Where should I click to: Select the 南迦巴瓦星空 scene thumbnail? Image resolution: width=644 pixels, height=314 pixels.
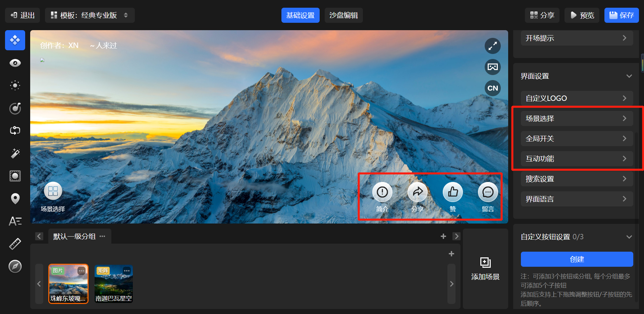tap(114, 284)
